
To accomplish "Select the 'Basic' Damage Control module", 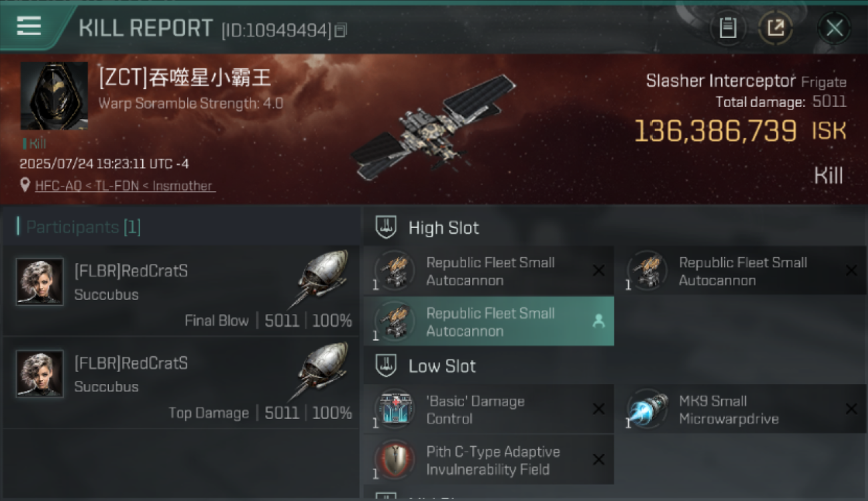I will pyautogui.click(x=489, y=409).
